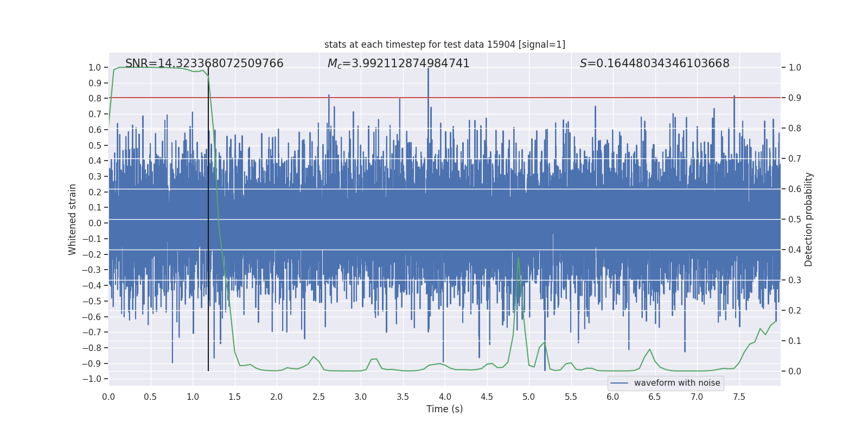868x434 pixels.
Task: Click the SNR=14.32 annotation text
Action: [x=204, y=63]
